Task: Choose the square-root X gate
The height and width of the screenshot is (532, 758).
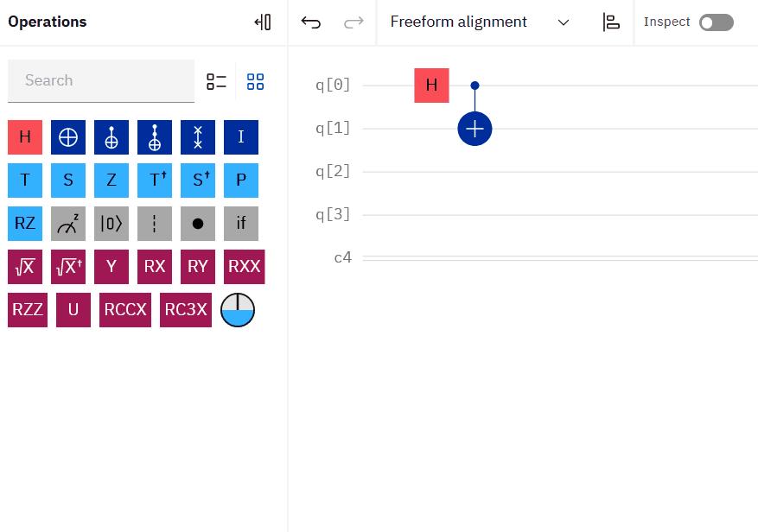Action: (25, 267)
